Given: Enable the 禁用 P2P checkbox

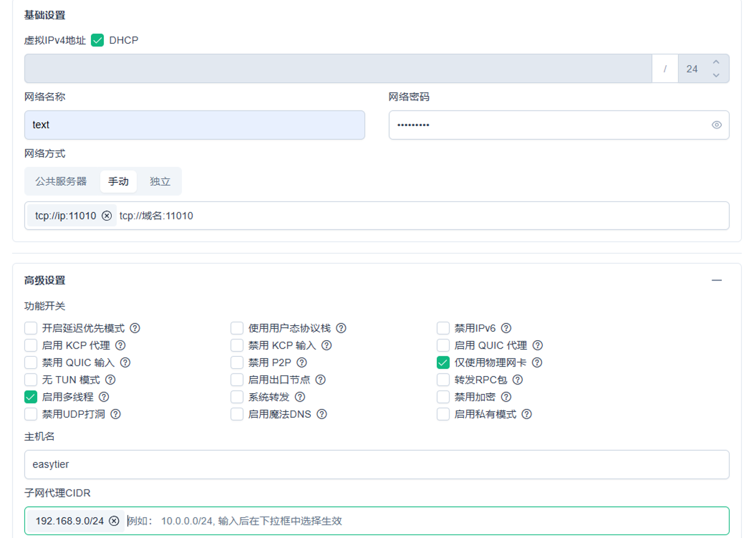Looking at the screenshot, I should click(237, 362).
